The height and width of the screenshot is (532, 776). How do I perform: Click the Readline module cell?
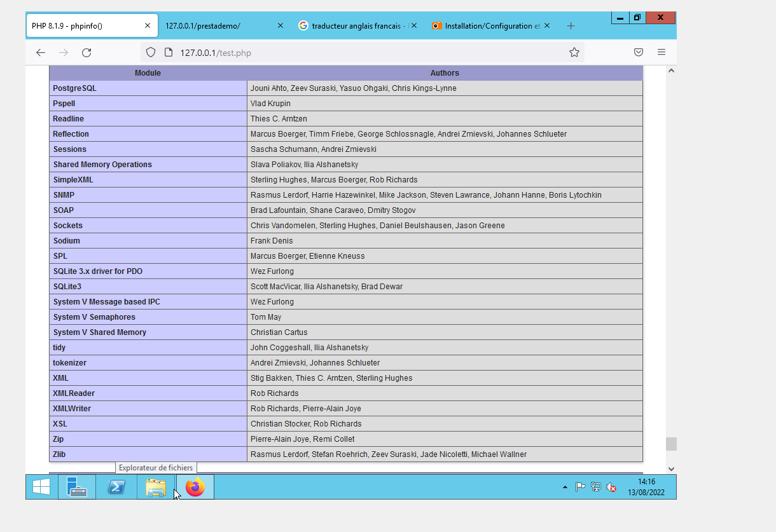(x=148, y=119)
